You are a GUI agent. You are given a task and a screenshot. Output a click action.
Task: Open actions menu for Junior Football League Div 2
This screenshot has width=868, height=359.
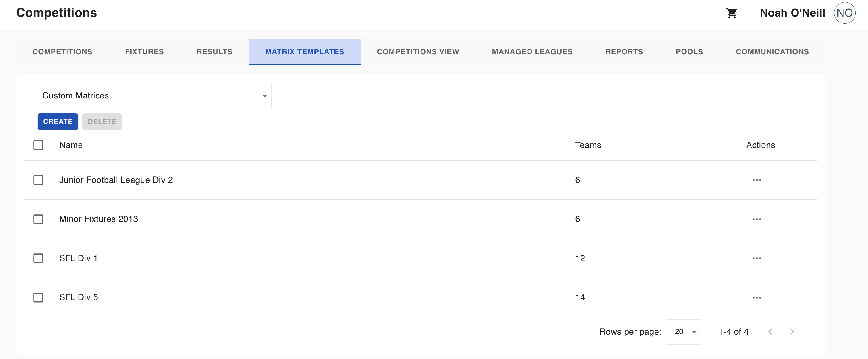point(757,180)
